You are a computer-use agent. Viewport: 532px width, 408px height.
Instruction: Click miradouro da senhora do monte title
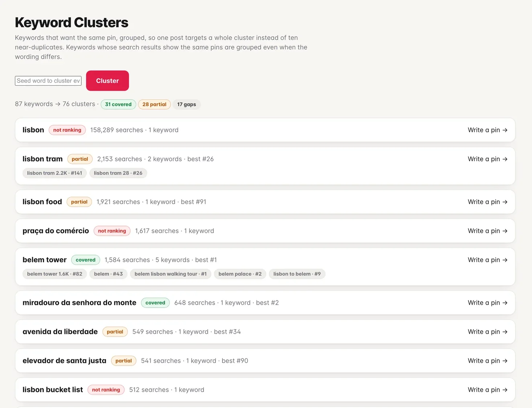pos(79,302)
